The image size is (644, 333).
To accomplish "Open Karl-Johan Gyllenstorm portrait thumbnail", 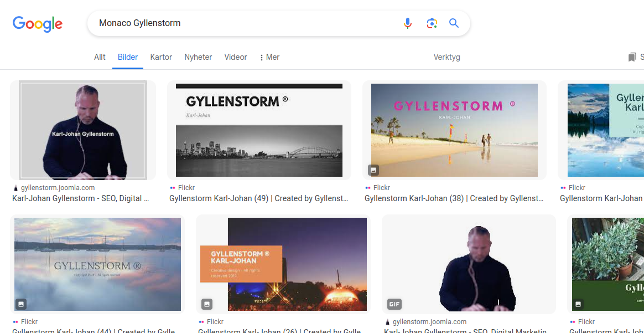I will click(83, 130).
